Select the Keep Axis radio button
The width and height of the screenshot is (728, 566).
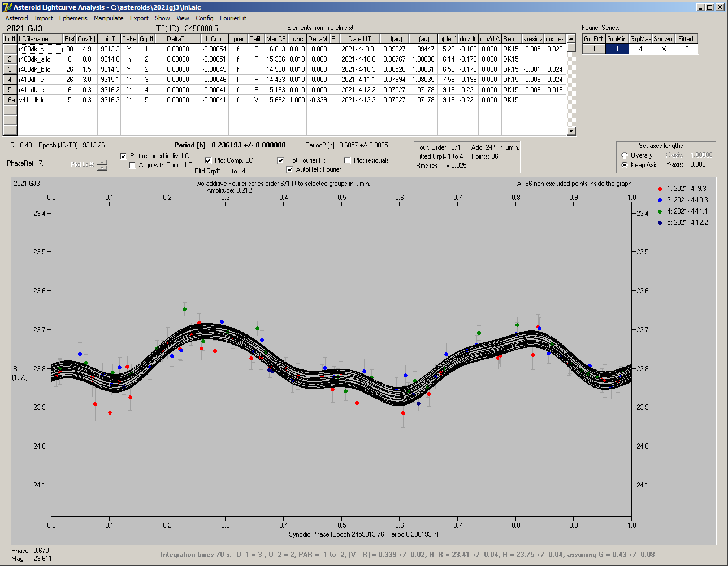625,165
